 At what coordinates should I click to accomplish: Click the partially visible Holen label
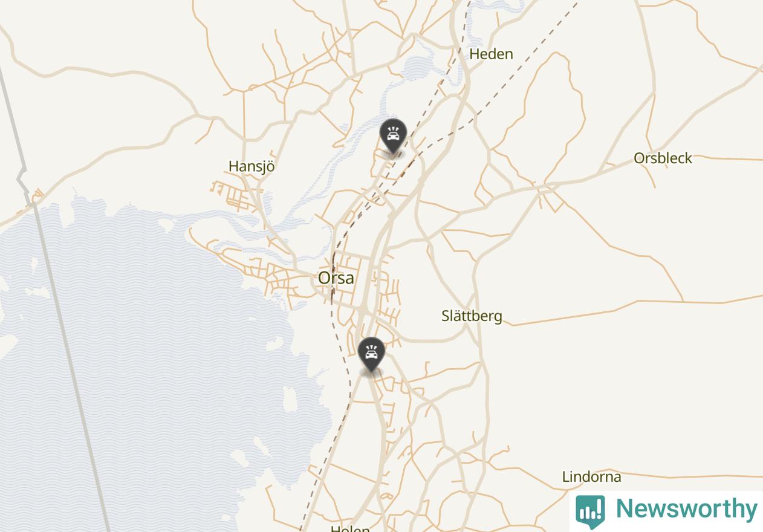coord(350,528)
